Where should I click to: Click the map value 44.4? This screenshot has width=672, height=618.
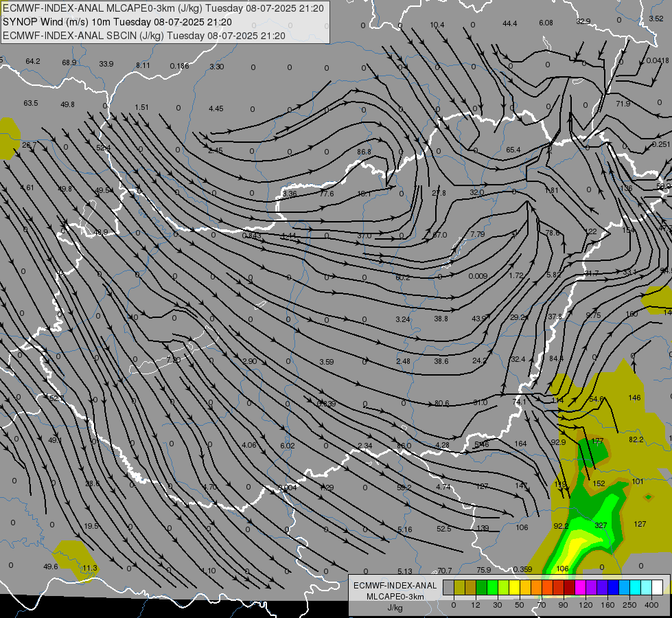click(x=509, y=23)
